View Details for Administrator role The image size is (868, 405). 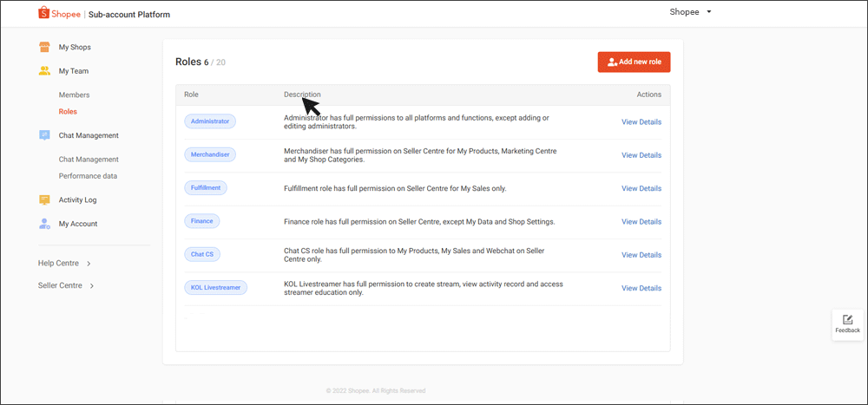point(641,122)
